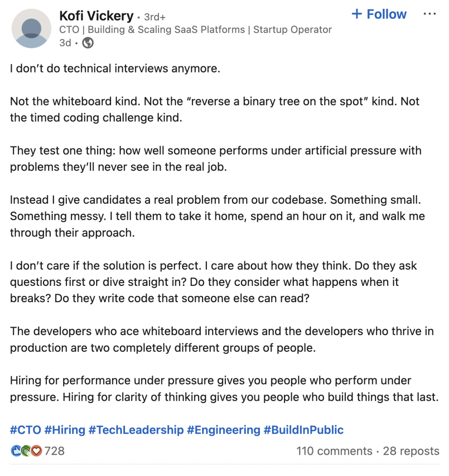
Task: Open the #TechLeadership hashtag
Action: click(136, 430)
